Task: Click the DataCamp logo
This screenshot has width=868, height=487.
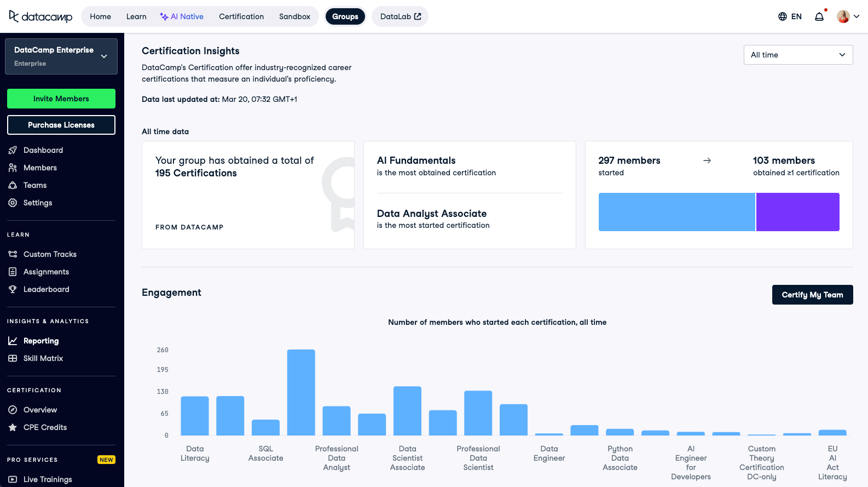Action: click(x=40, y=16)
